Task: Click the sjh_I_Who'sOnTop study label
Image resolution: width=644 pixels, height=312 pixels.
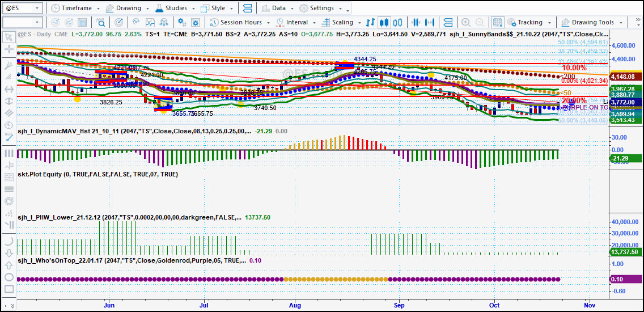Action: pos(132,260)
